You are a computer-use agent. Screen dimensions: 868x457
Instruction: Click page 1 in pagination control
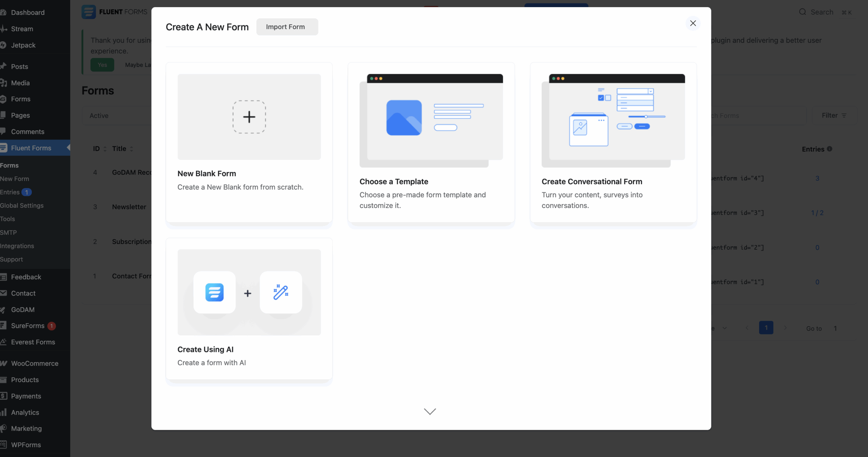click(766, 328)
